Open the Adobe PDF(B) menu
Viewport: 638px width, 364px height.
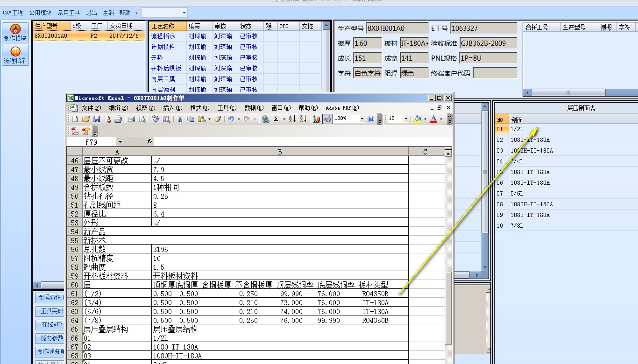[342, 108]
